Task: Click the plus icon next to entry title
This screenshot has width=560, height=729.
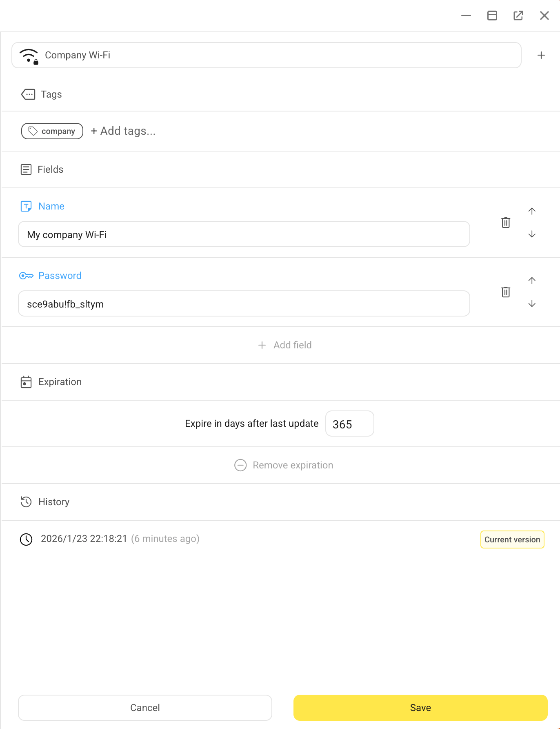Action: point(541,55)
